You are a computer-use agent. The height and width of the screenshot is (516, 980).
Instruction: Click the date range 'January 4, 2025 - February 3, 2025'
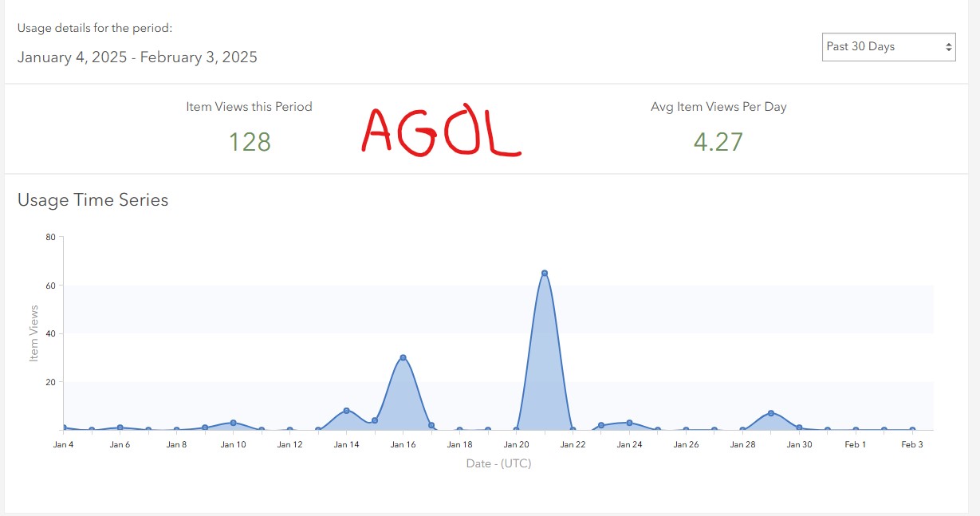pyautogui.click(x=137, y=57)
